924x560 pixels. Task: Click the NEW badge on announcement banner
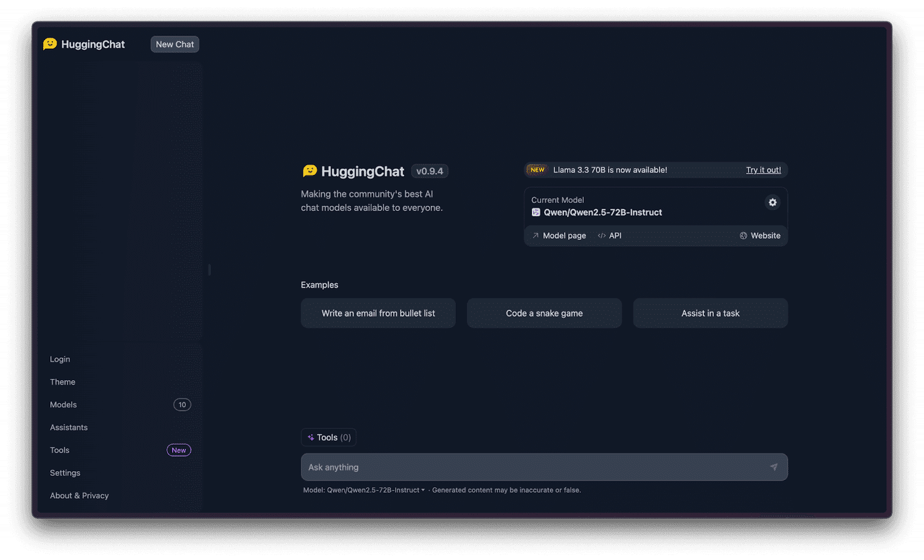[x=537, y=170]
